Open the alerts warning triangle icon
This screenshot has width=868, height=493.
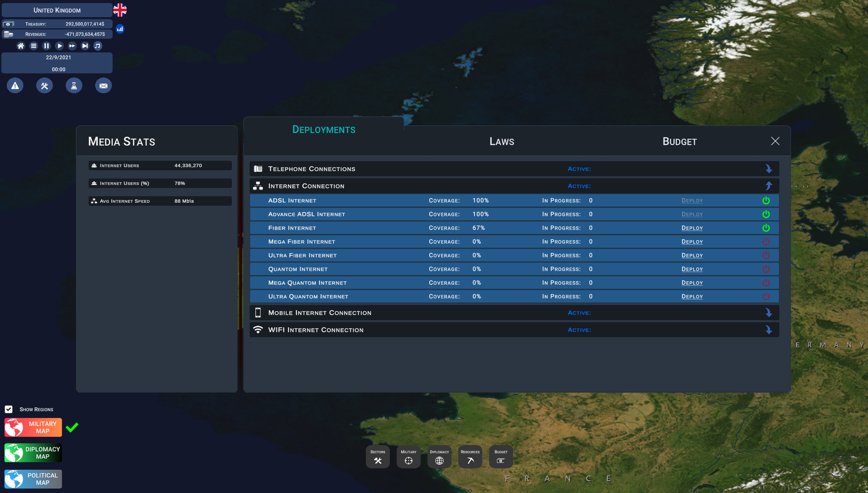15,86
